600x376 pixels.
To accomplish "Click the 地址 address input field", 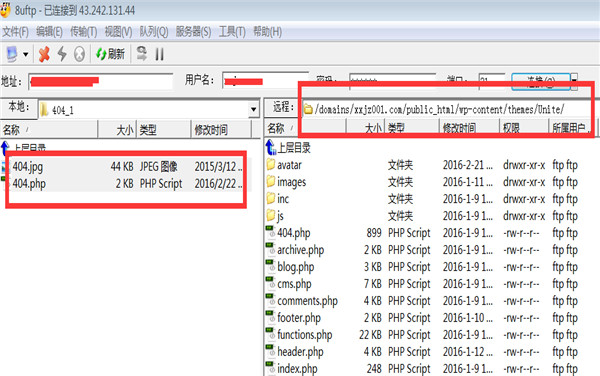I will (x=101, y=81).
